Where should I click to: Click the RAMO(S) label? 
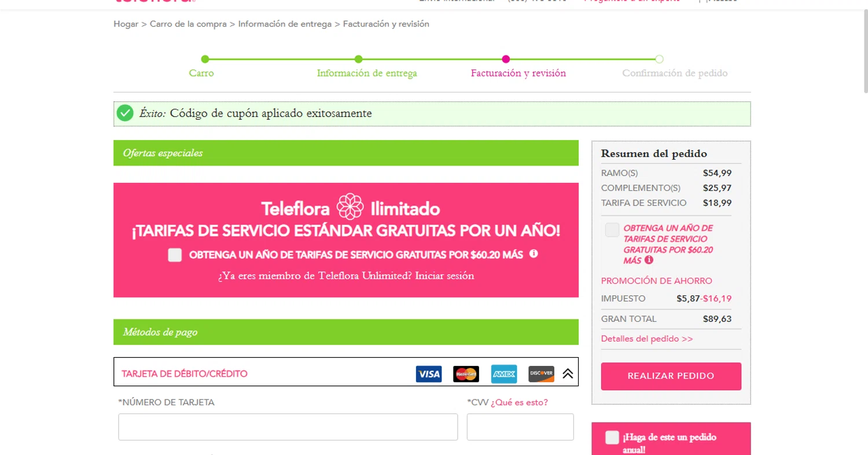[620, 173]
